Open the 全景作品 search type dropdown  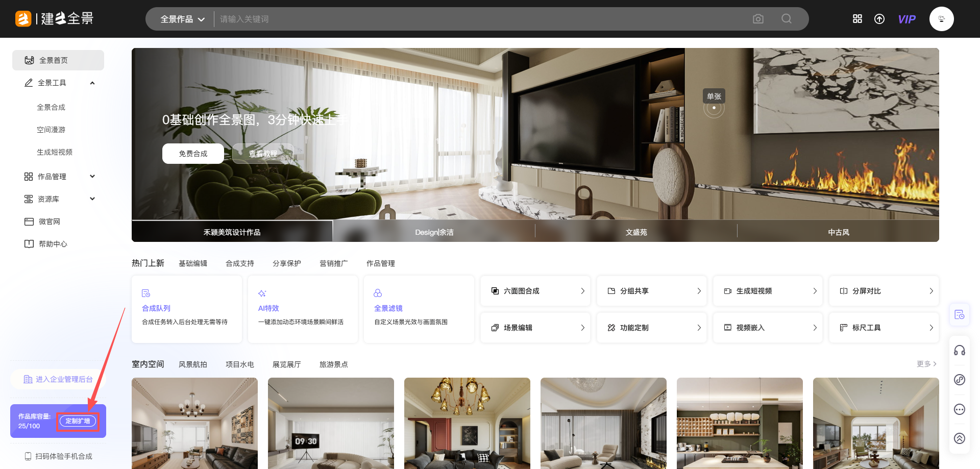click(182, 19)
